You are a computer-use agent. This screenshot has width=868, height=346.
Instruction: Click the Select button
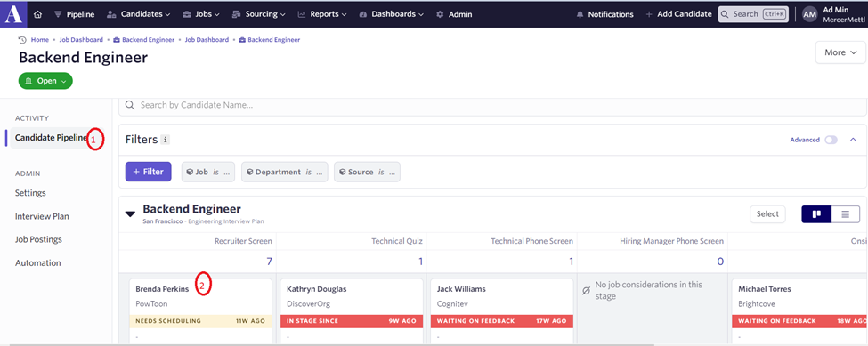click(x=767, y=213)
